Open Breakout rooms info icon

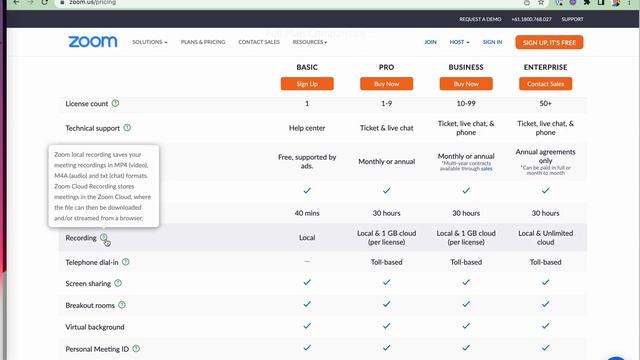[122, 305]
